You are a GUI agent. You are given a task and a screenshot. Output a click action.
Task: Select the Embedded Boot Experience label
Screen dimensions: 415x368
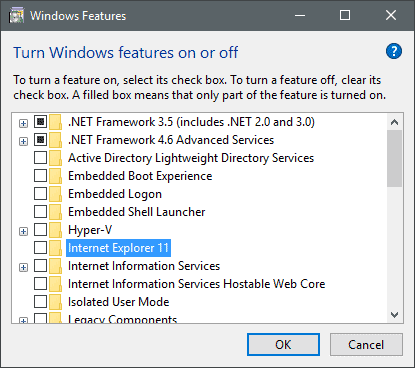140,176
